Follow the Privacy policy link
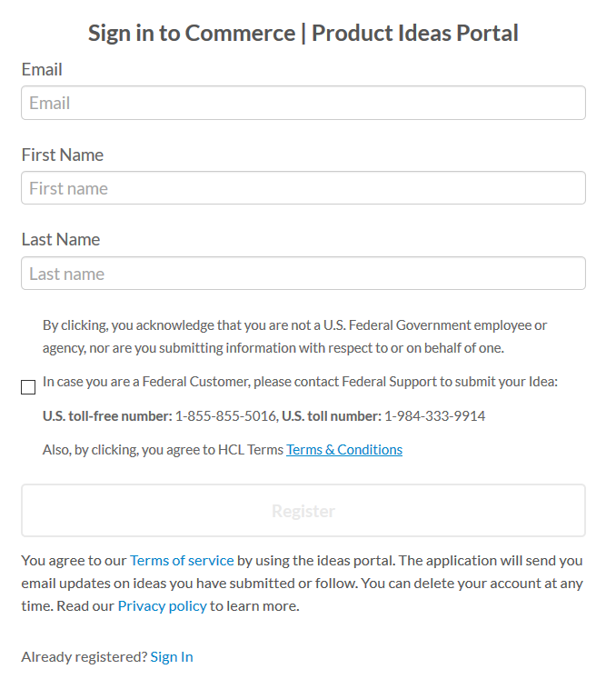 coord(162,605)
